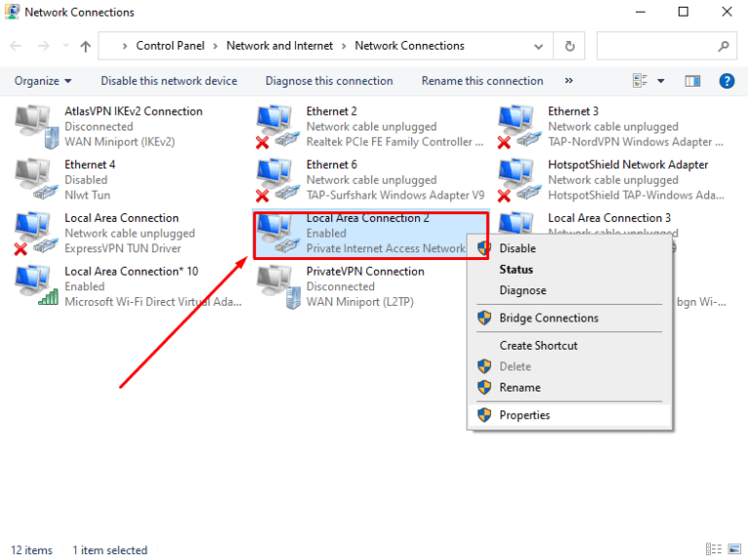Select the Ethernet 2 adapter icon

click(275, 127)
